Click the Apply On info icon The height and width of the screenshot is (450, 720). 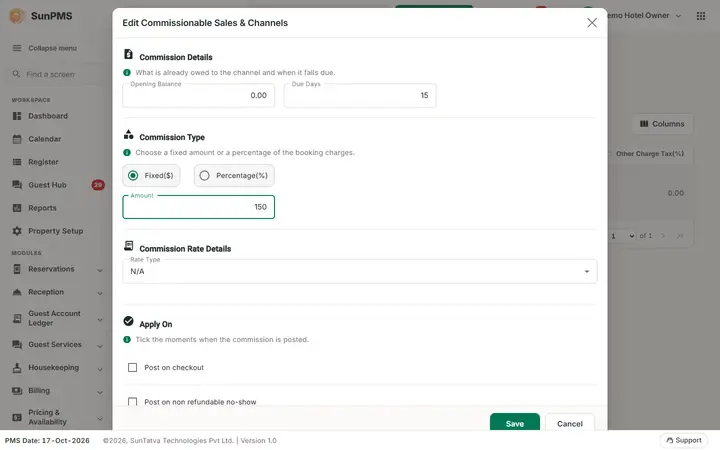pyautogui.click(x=127, y=339)
